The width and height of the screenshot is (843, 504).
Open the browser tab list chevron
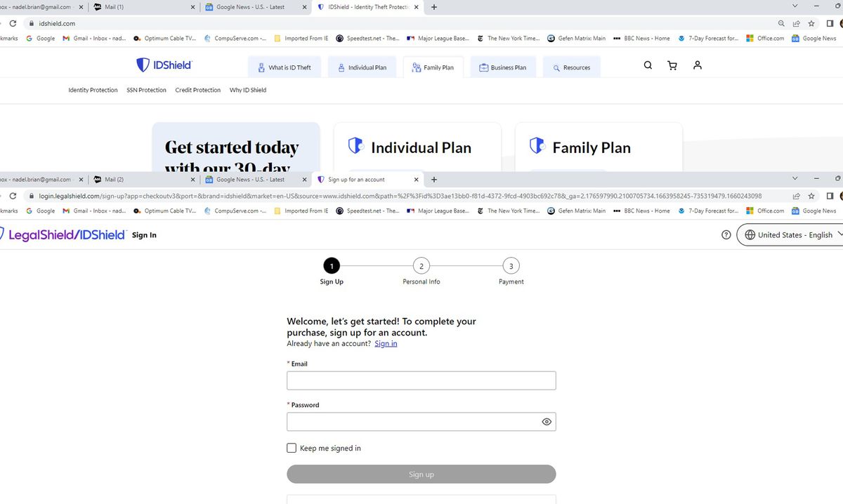795,179
